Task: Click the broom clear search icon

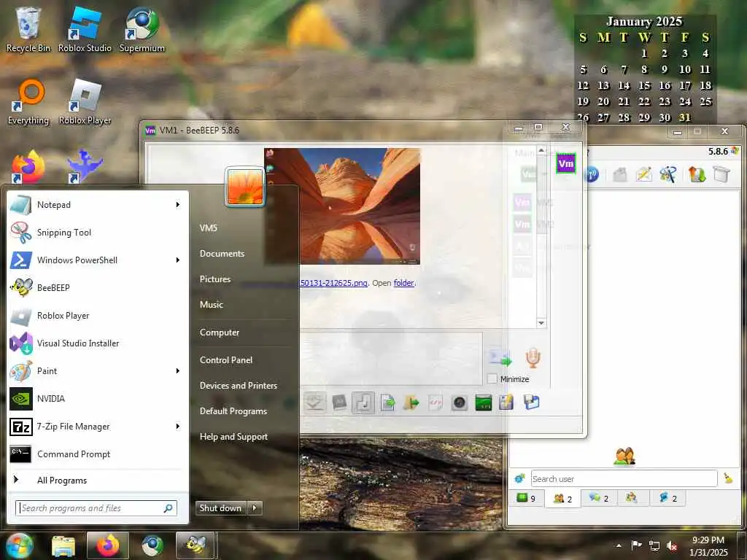Action: [728, 478]
